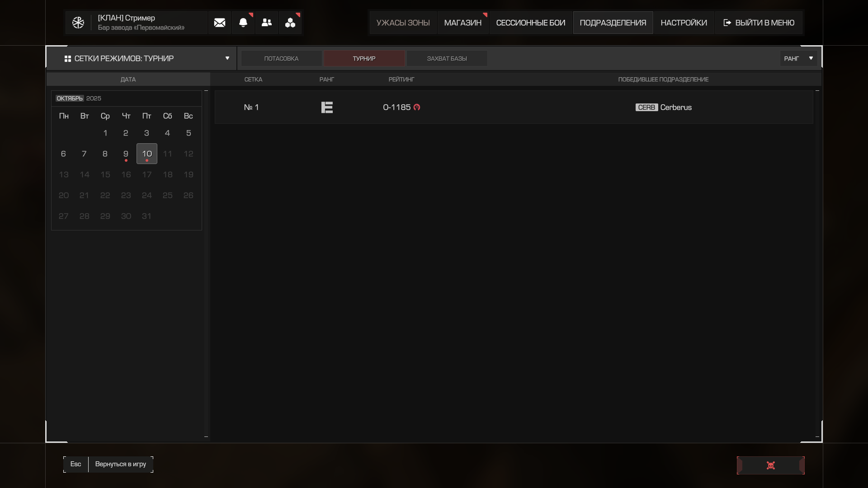Image resolution: width=868 pixels, height=488 pixels.
Task: Select October 9 in the calendar
Action: [x=126, y=154]
